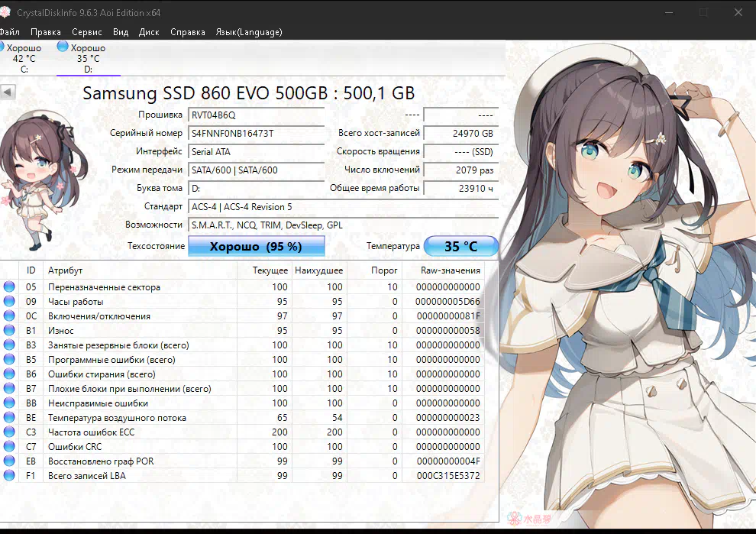Select the Восстановлено граф POR row

[242, 461]
